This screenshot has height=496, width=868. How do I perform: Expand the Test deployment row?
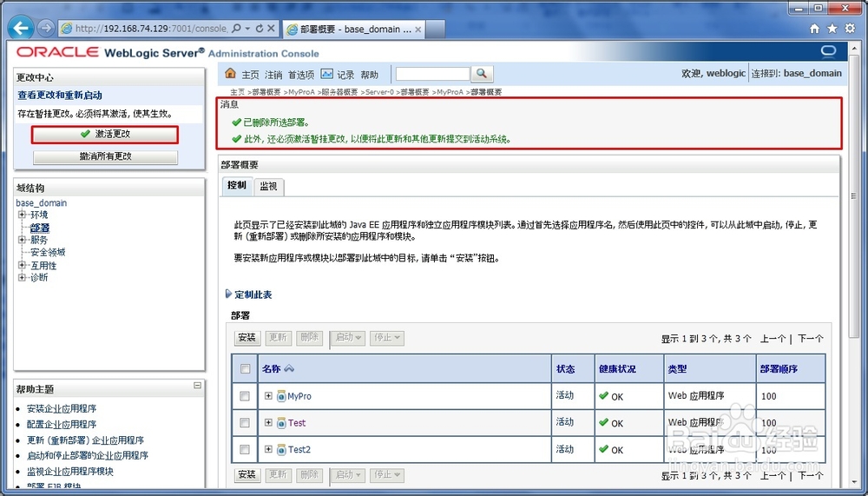click(x=268, y=422)
